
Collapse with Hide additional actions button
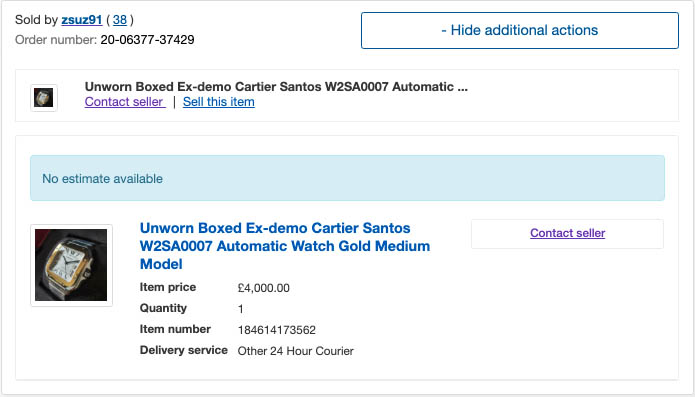pyautogui.click(x=519, y=30)
